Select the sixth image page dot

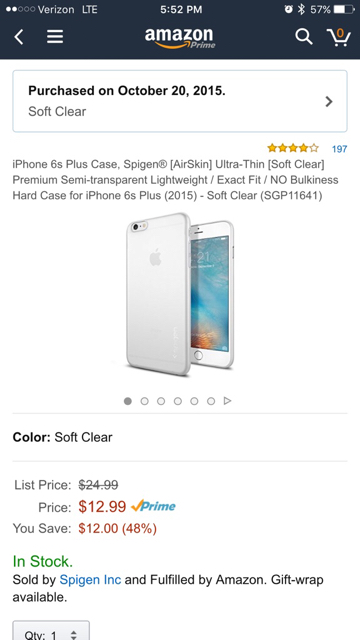(211, 401)
